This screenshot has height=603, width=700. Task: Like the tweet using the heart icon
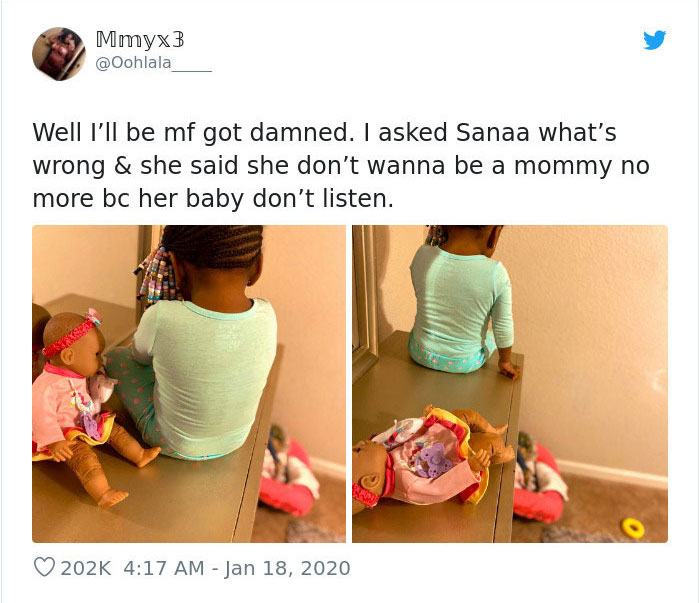[x=44, y=567]
